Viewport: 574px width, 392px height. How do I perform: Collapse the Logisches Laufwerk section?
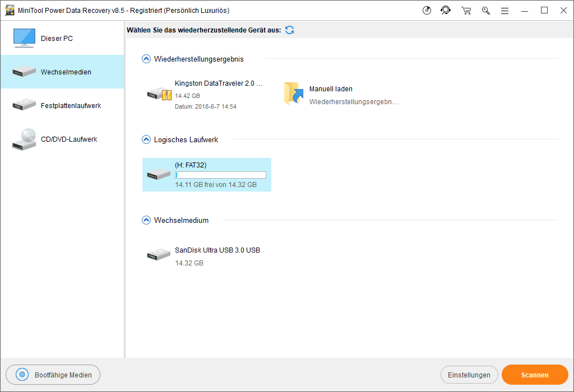click(x=146, y=139)
